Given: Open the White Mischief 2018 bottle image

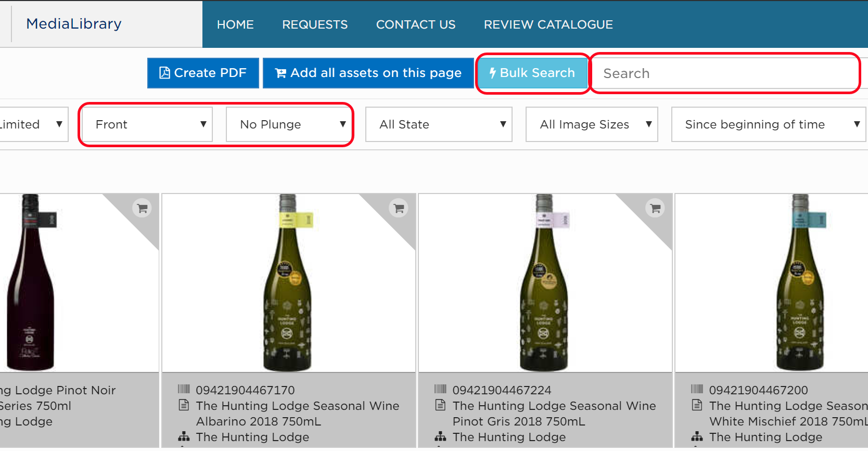Looking at the screenshot, I should [x=800, y=282].
